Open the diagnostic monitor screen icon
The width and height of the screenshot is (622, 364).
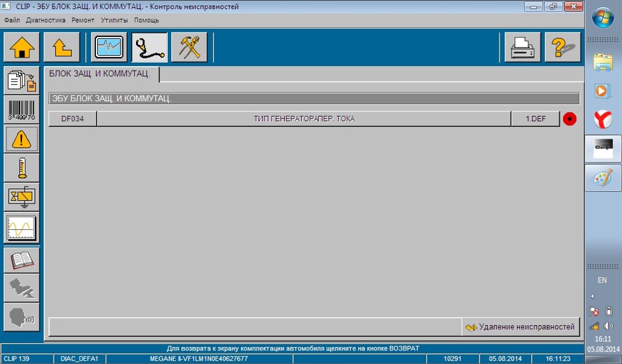[x=109, y=47]
